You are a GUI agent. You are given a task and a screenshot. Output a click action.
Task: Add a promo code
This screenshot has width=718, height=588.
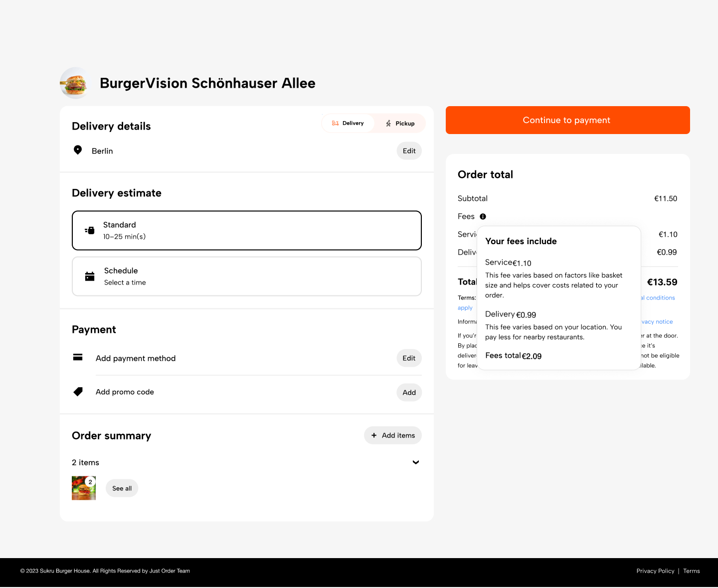[x=409, y=393]
